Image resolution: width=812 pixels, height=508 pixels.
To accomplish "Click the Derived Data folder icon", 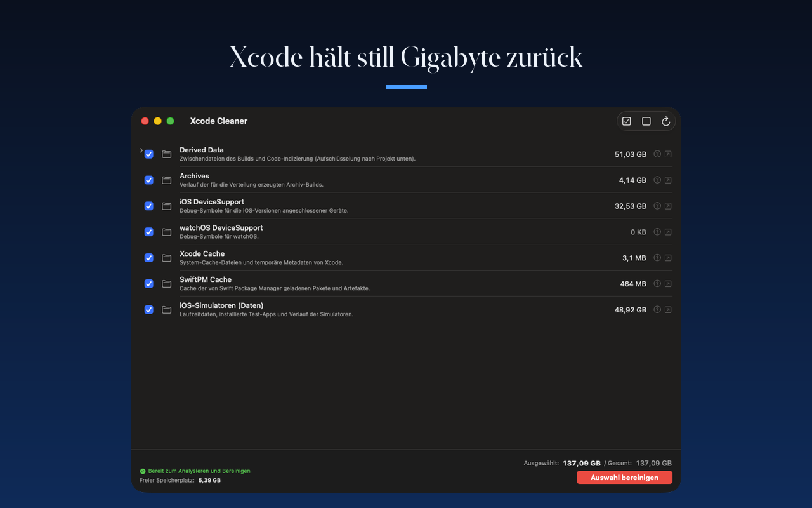I will click(167, 154).
